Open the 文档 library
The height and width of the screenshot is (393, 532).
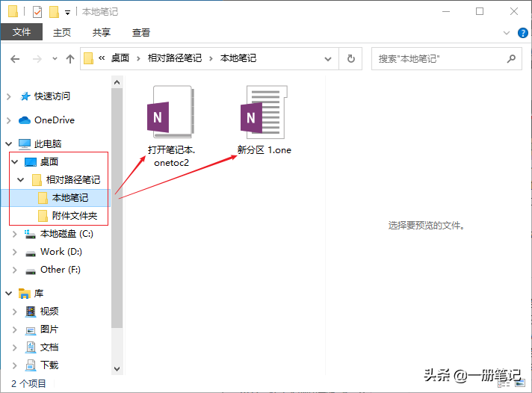[49, 347]
